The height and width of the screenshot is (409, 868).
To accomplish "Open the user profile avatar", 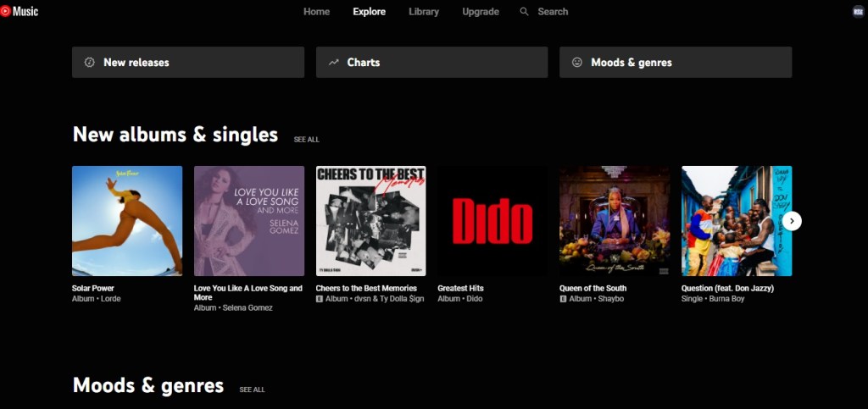I will [858, 12].
